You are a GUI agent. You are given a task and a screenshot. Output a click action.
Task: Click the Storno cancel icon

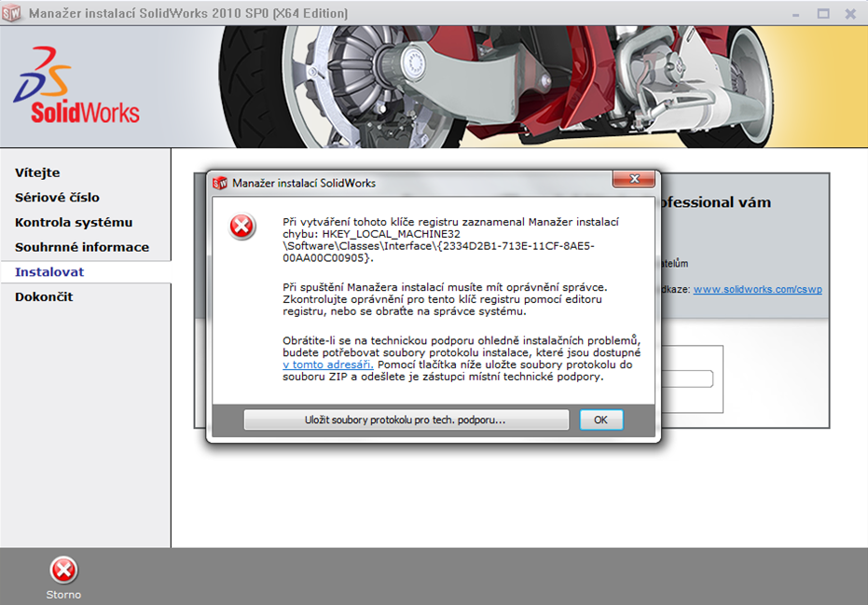point(63,571)
